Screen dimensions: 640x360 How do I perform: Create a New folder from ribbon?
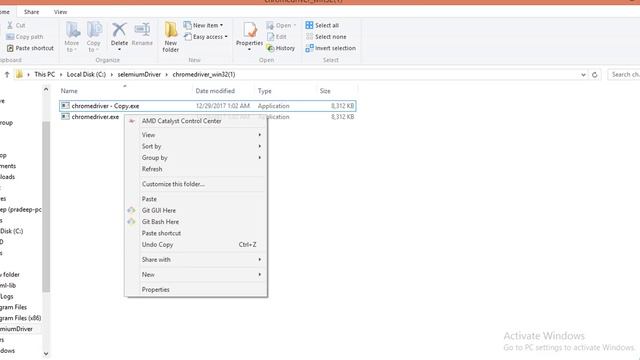171,37
